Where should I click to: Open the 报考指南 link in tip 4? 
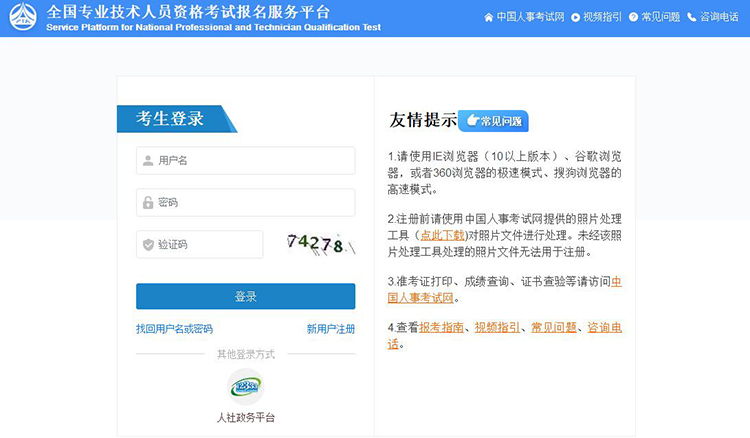click(441, 328)
